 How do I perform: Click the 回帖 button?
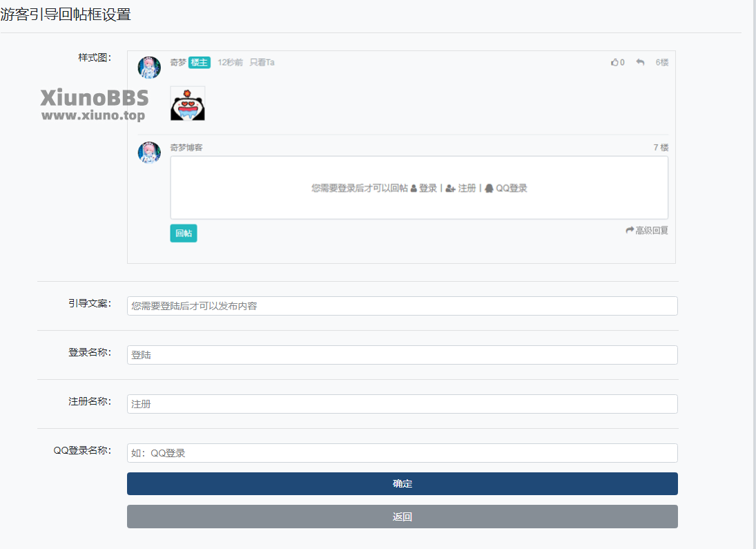click(184, 233)
